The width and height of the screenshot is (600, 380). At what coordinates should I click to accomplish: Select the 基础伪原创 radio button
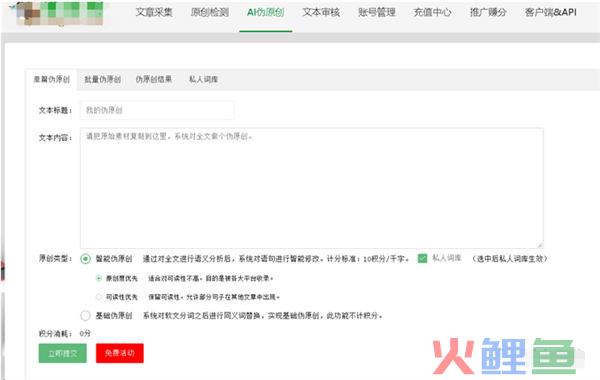click(x=85, y=315)
